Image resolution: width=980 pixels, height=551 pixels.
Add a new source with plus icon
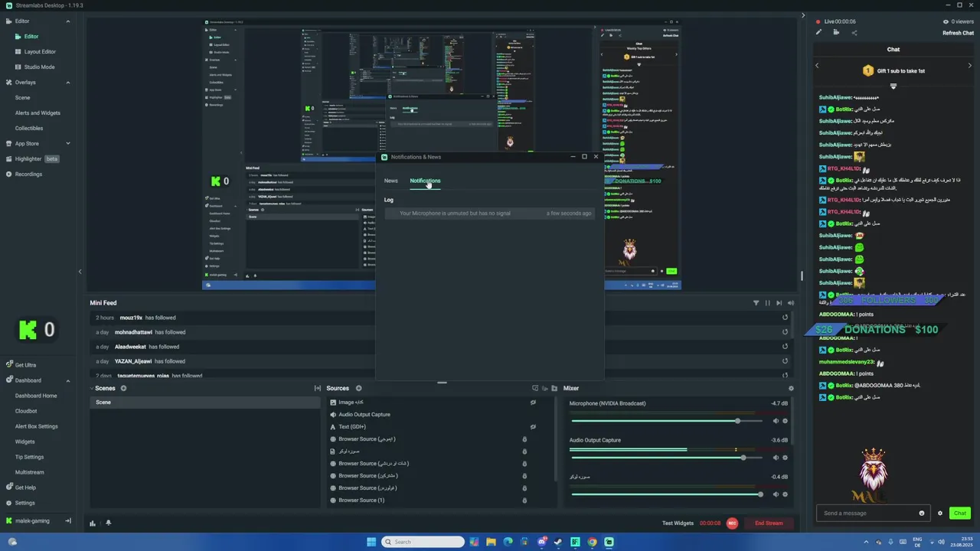point(358,388)
